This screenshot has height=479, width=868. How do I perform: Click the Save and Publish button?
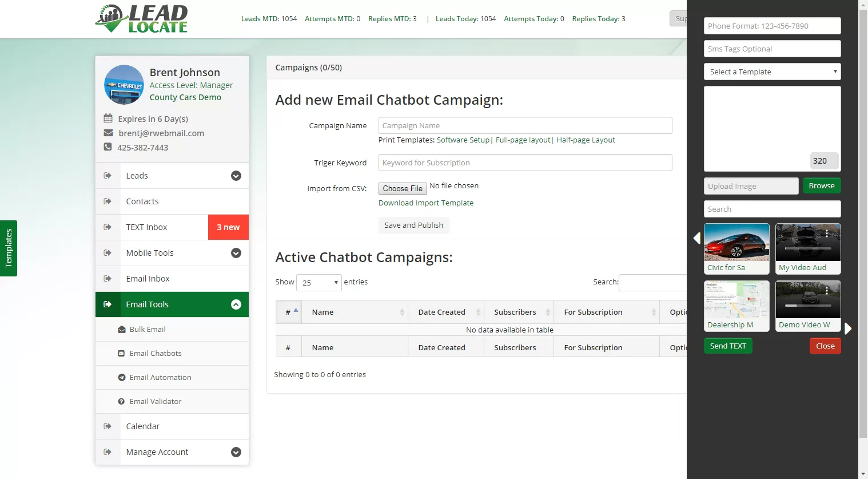pos(414,225)
